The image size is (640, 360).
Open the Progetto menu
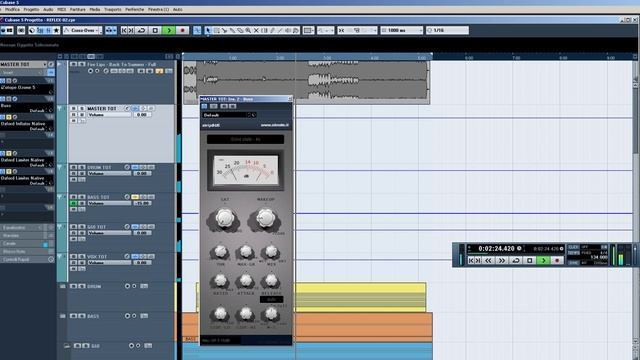tap(31, 9)
